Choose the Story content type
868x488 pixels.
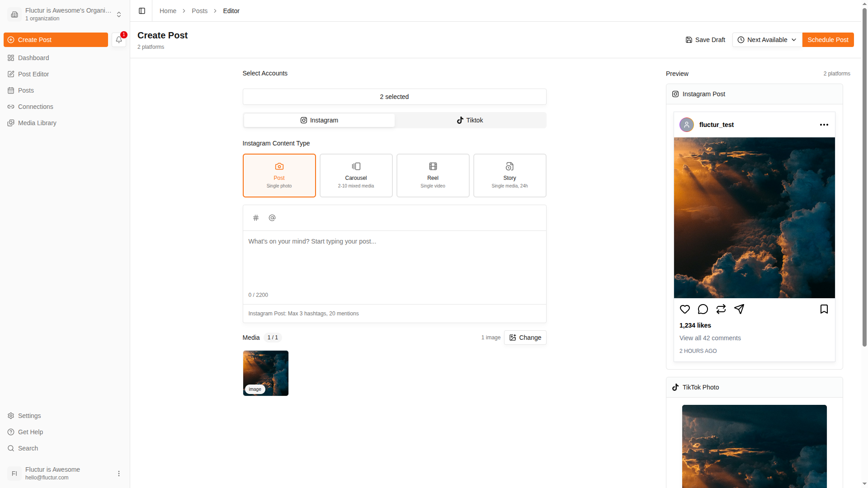point(510,175)
